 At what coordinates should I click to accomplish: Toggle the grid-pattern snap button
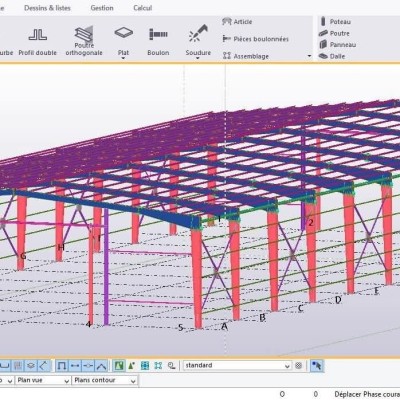coord(18,366)
